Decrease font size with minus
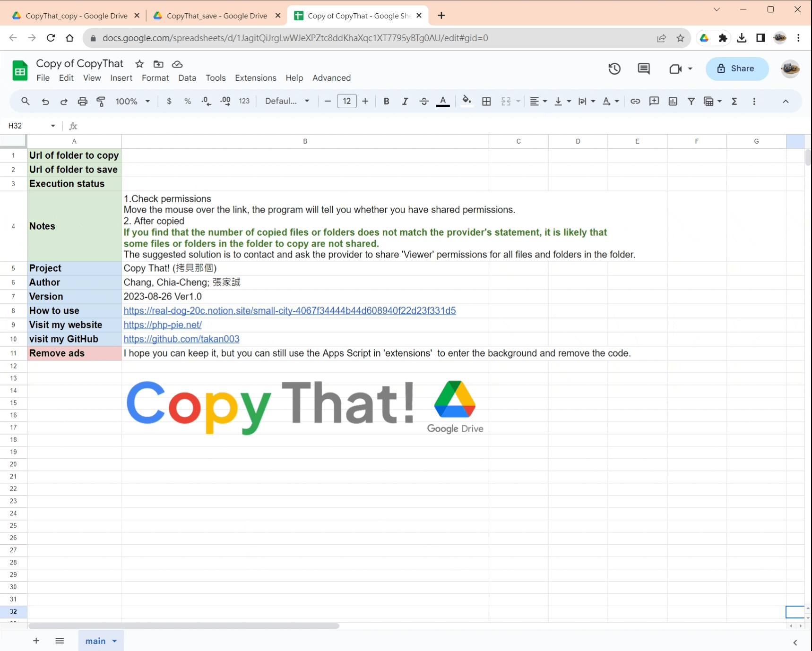Screen dimensions: 812x651 click(x=328, y=101)
